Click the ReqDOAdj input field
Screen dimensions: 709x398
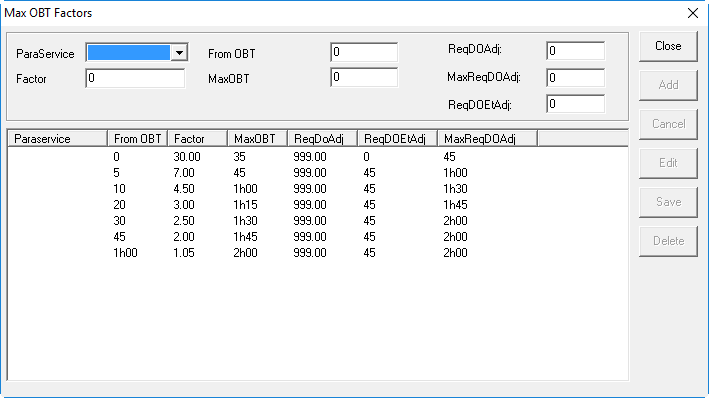575,51
